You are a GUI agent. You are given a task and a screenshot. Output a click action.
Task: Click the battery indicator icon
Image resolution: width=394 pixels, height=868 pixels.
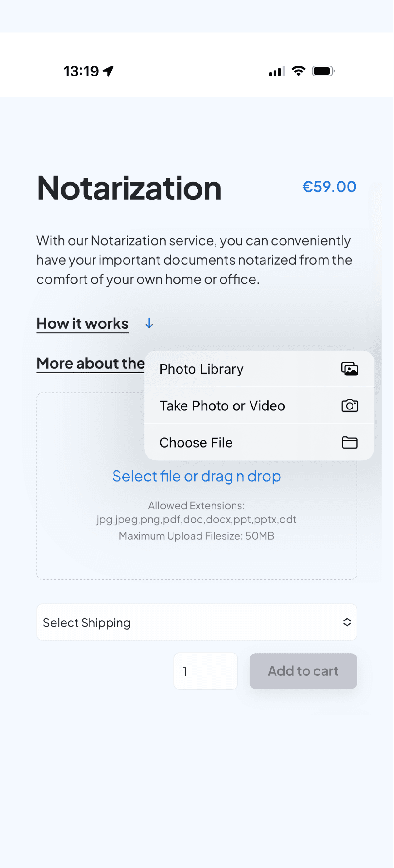click(322, 71)
